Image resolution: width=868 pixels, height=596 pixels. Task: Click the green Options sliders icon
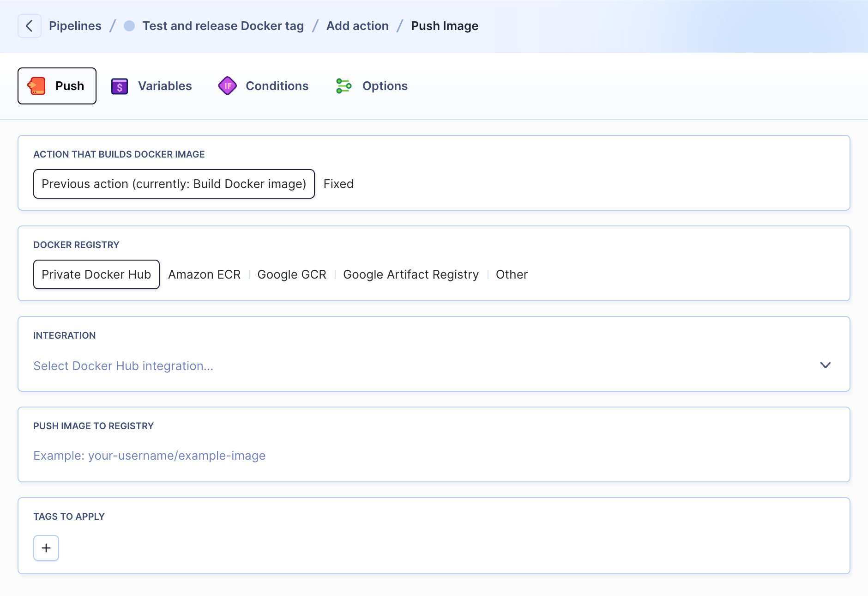(x=344, y=86)
